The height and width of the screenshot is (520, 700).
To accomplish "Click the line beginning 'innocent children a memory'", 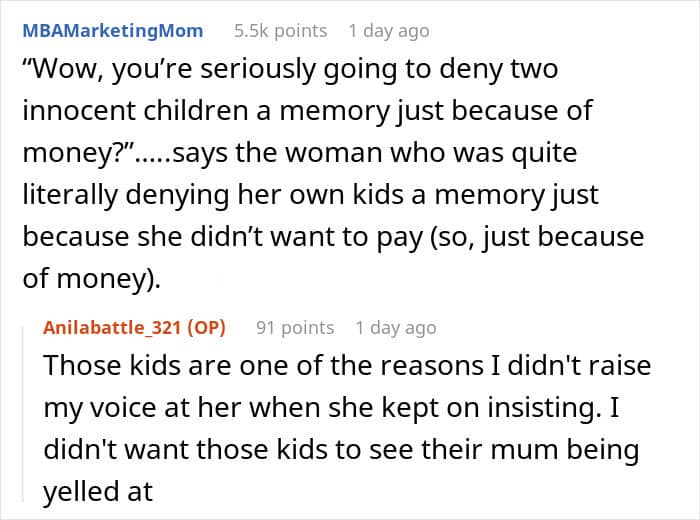I will click(x=307, y=111).
